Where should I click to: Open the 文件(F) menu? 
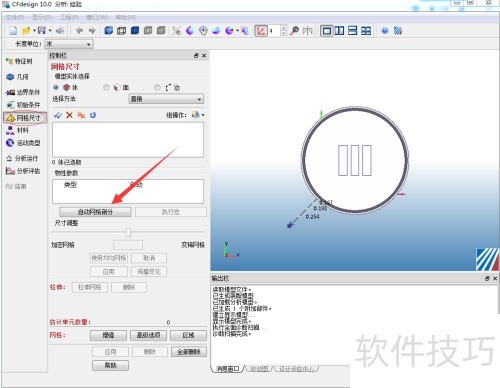(15, 17)
